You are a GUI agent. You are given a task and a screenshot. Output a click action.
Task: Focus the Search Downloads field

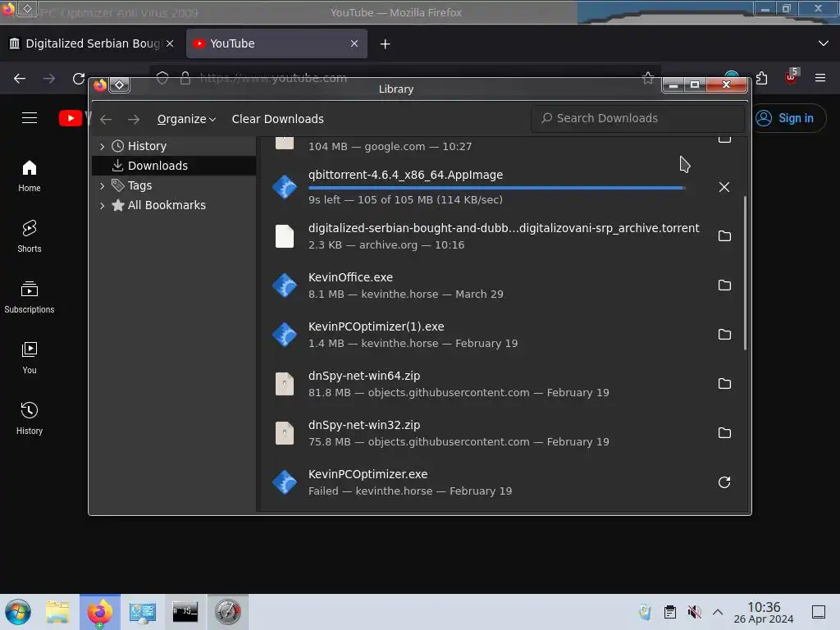[637, 118]
